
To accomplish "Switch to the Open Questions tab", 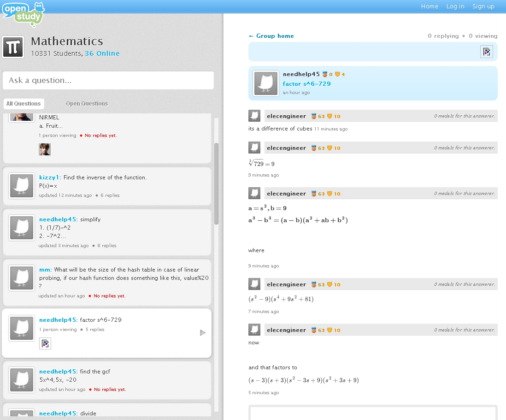I will [87, 104].
